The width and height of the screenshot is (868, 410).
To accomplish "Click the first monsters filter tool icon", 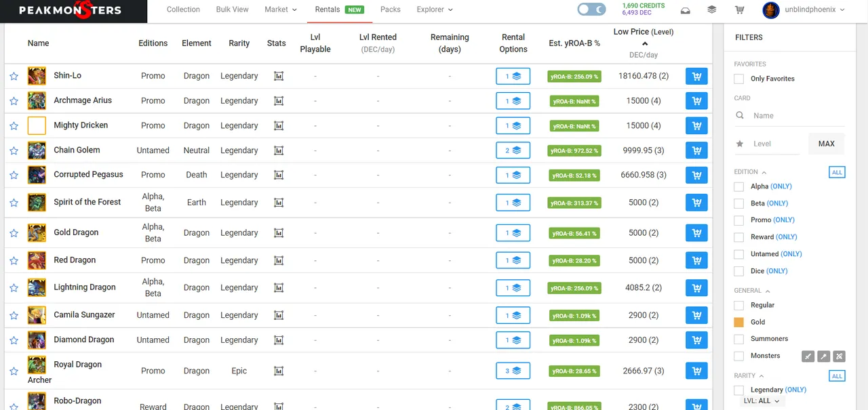I will (x=807, y=356).
